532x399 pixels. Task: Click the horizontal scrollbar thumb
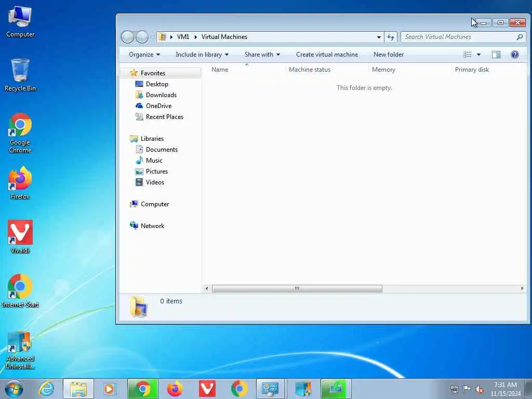pos(297,289)
